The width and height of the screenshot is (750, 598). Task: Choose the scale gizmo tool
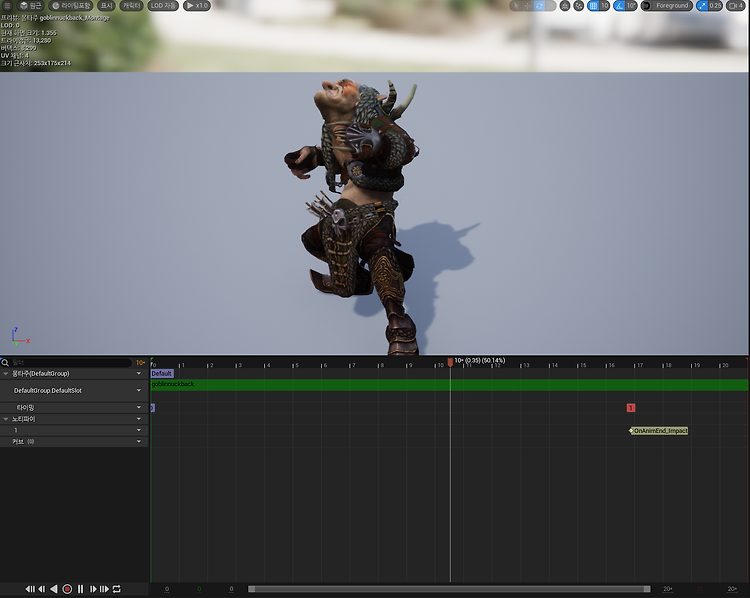tap(551, 6)
